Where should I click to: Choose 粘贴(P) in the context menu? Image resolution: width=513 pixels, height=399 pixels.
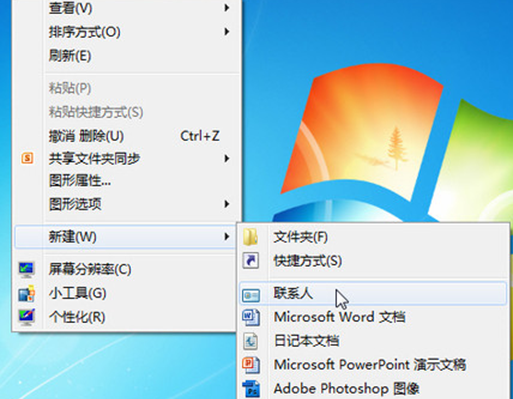pos(126,88)
